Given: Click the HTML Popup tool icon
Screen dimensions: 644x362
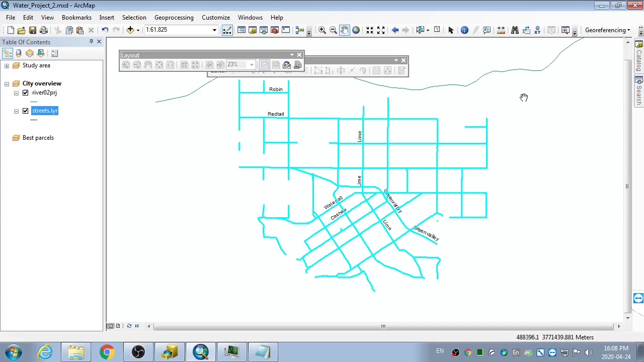Looking at the screenshot, I should [x=487, y=30].
